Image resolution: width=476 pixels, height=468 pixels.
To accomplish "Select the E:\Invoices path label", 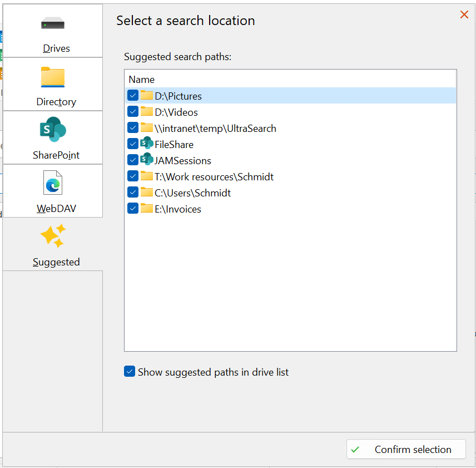I will click(178, 209).
